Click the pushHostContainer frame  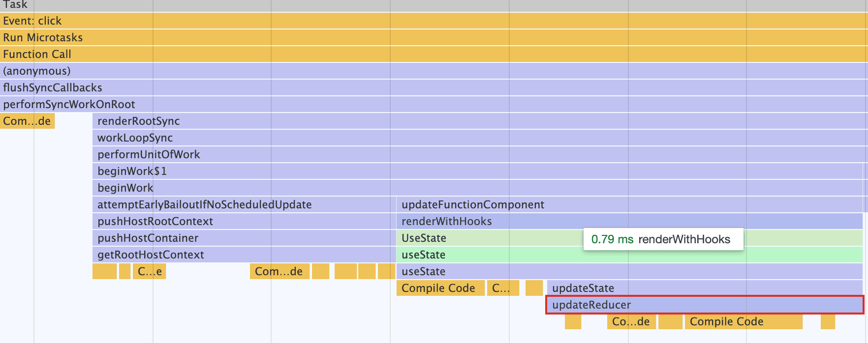[244, 238]
